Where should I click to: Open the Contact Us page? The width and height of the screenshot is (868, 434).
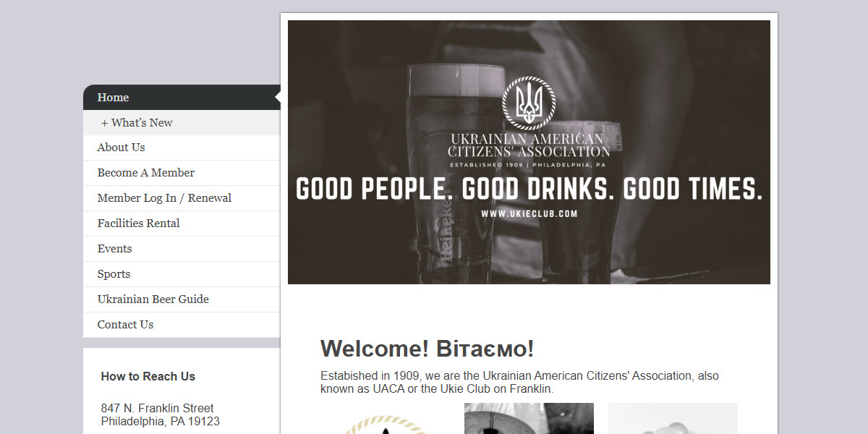point(182,325)
